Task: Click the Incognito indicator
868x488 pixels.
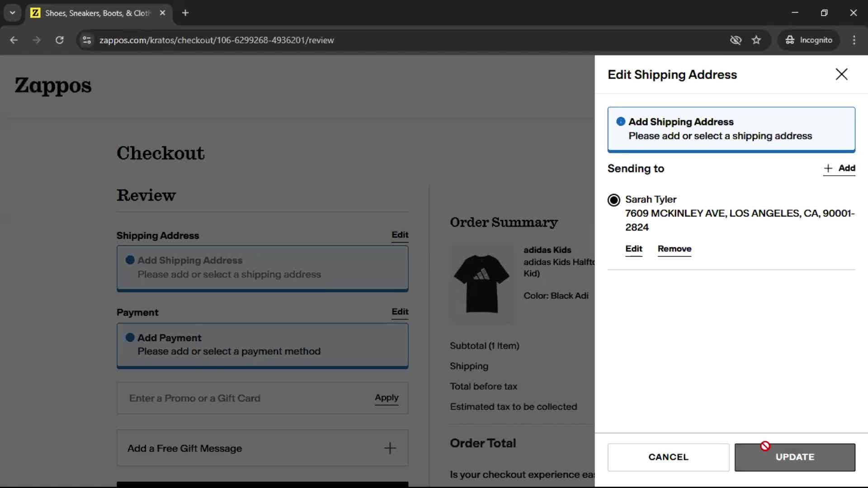Action: point(808,40)
